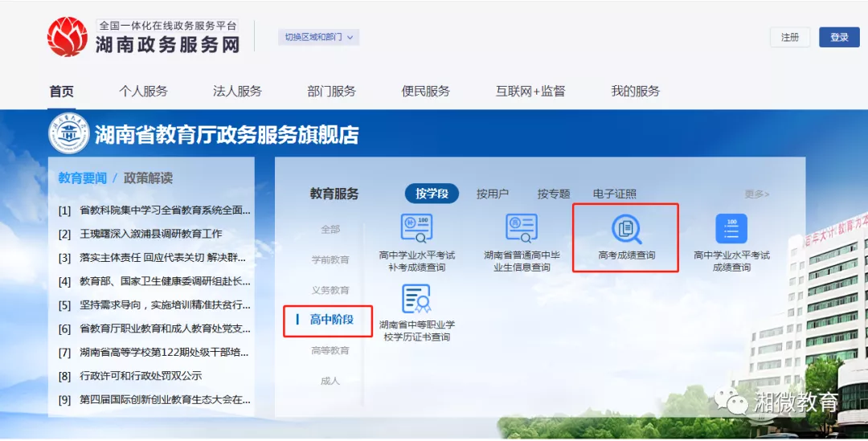The height and width of the screenshot is (441, 868).
Task: Open 高中学业水平考试成绩查询 list icon
Action: coord(731,229)
